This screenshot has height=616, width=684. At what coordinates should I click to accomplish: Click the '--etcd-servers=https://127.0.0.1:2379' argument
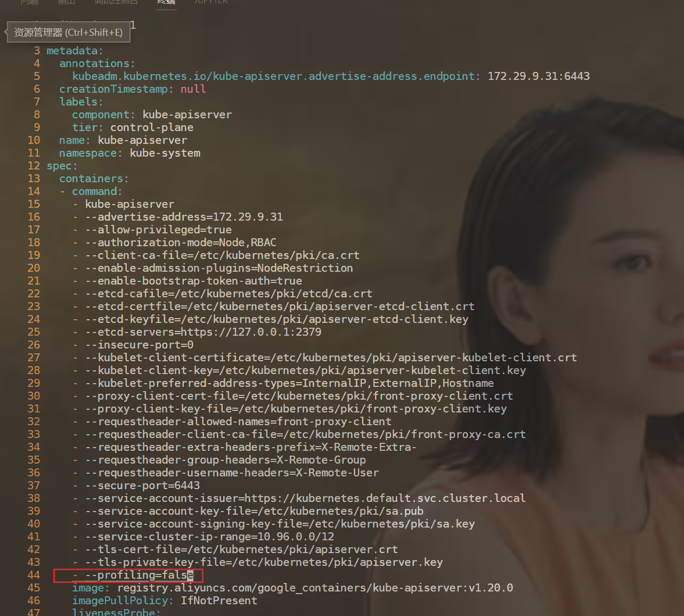pos(203,332)
